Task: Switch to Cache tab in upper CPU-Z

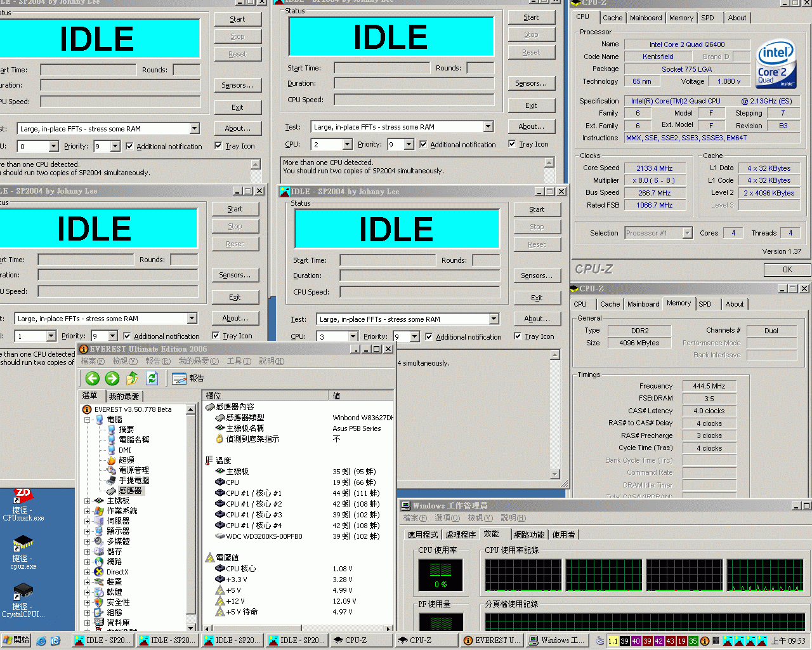Action: tap(612, 18)
